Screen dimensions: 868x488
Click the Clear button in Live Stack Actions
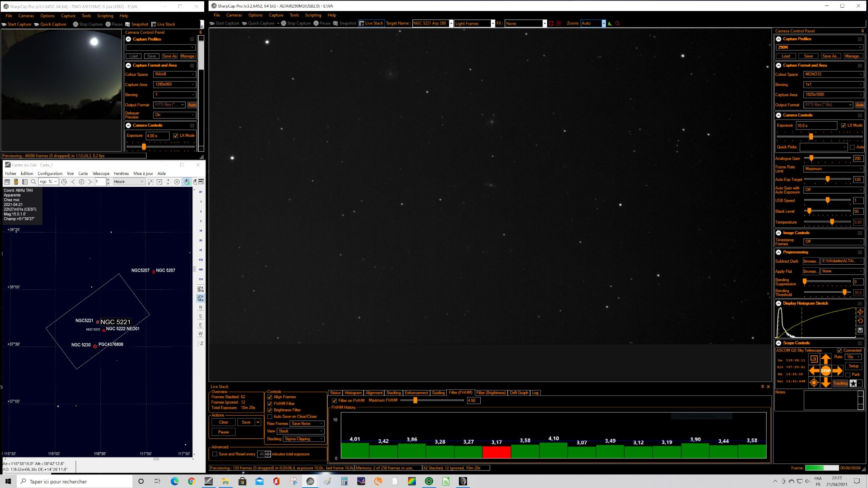click(x=223, y=422)
